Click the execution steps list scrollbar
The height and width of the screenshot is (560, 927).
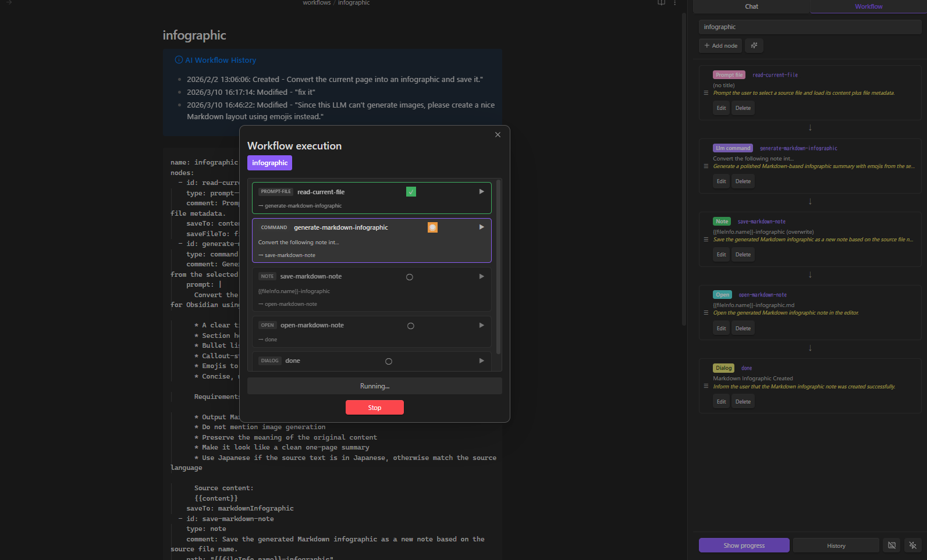(x=498, y=267)
